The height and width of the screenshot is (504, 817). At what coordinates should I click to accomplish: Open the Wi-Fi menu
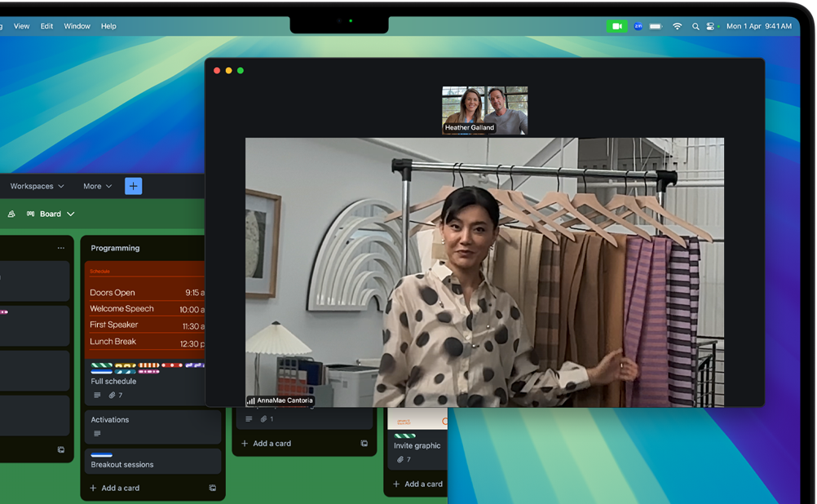(678, 26)
